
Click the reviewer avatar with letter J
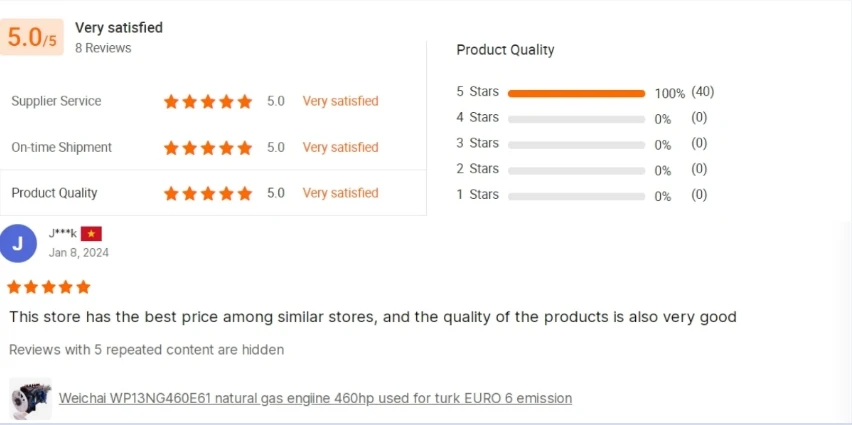pos(18,243)
